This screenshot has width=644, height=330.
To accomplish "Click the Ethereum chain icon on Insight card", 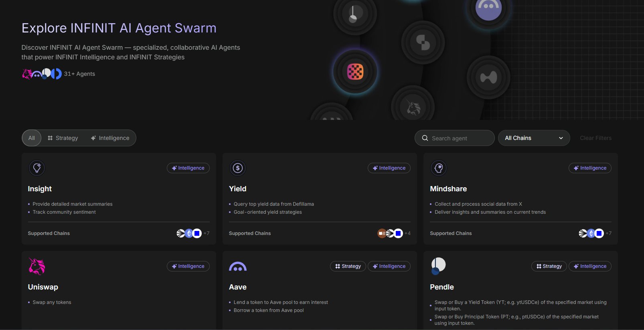I will point(189,233).
